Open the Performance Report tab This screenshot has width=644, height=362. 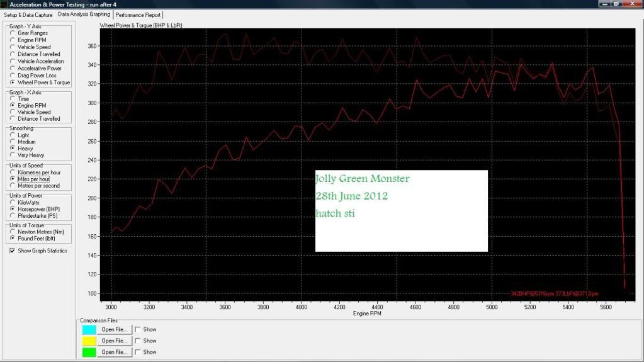pos(138,14)
